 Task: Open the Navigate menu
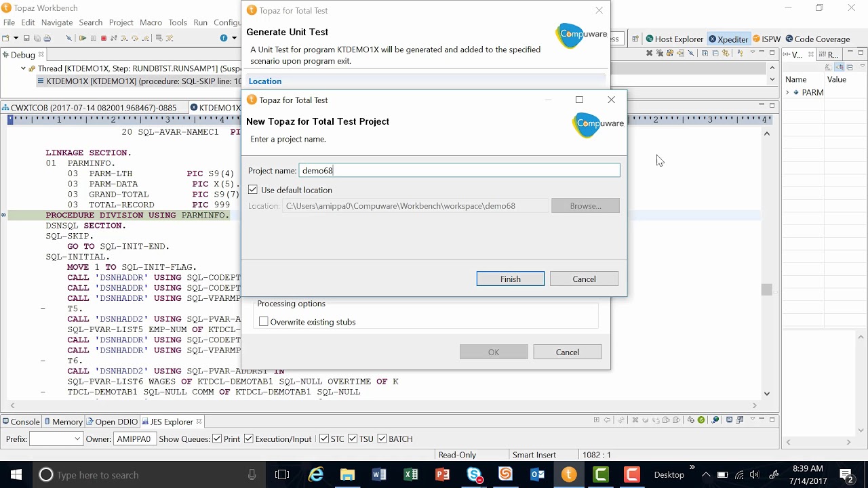(x=57, y=22)
